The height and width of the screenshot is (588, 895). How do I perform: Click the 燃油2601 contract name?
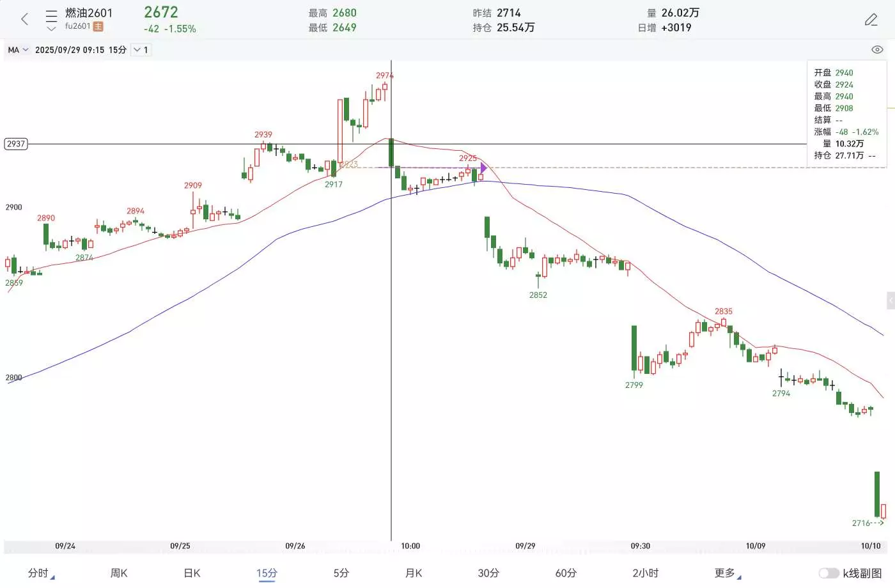coord(89,13)
